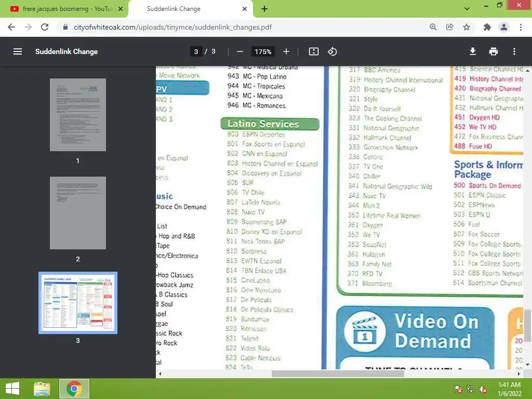Select page 3 thumbnail

(78, 303)
